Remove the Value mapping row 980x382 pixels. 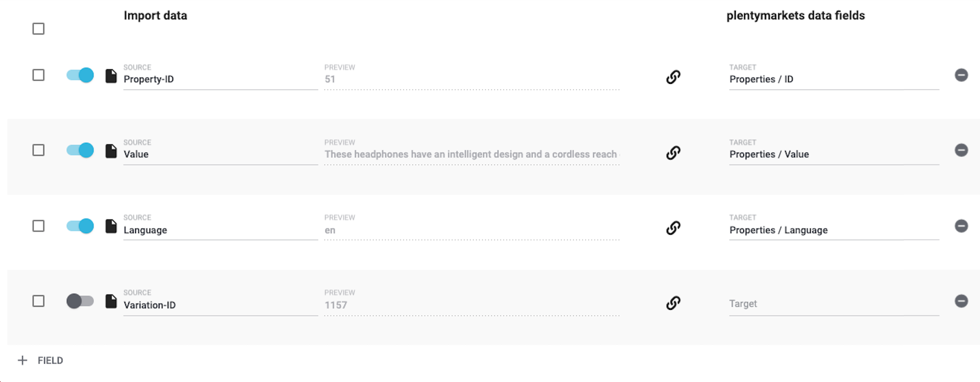(x=961, y=150)
